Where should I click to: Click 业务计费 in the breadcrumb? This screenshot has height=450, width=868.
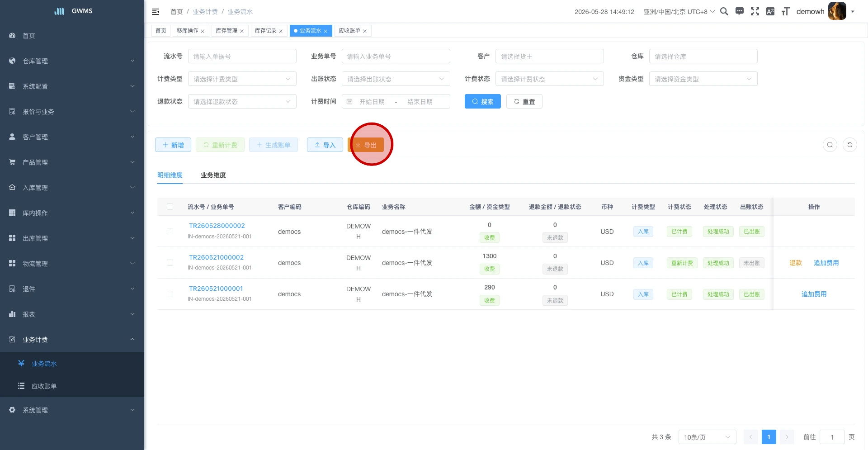click(205, 12)
